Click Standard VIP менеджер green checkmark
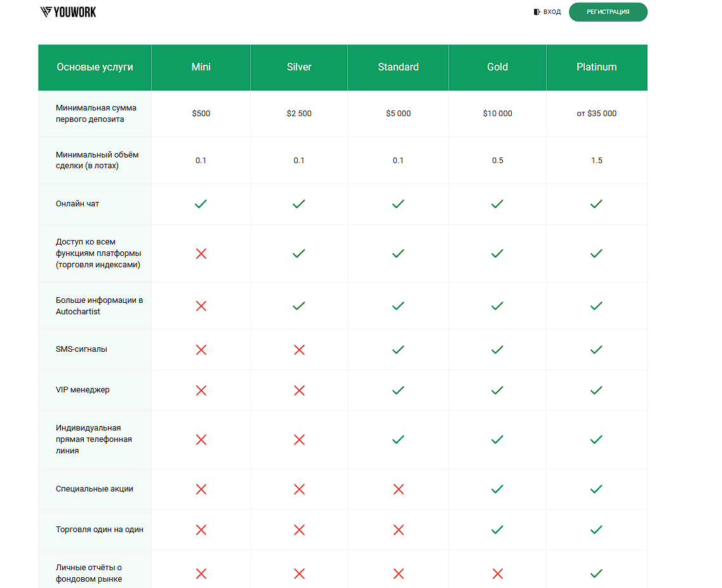 click(398, 391)
